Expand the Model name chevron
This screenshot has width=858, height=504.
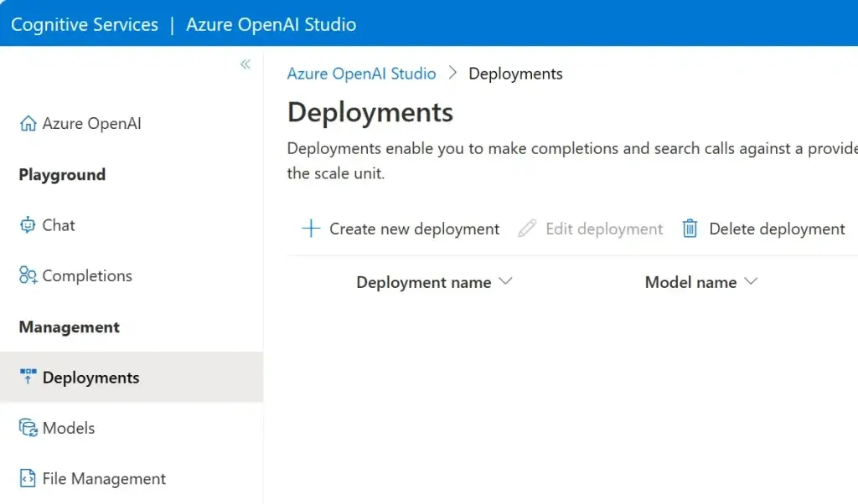[x=751, y=281]
